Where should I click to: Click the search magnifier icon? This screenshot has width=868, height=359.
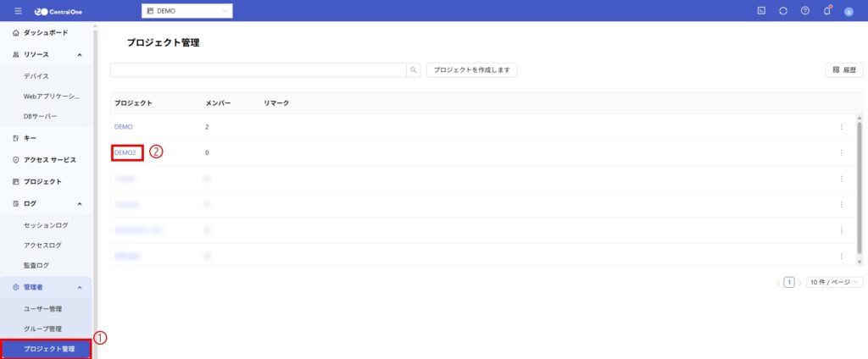414,70
